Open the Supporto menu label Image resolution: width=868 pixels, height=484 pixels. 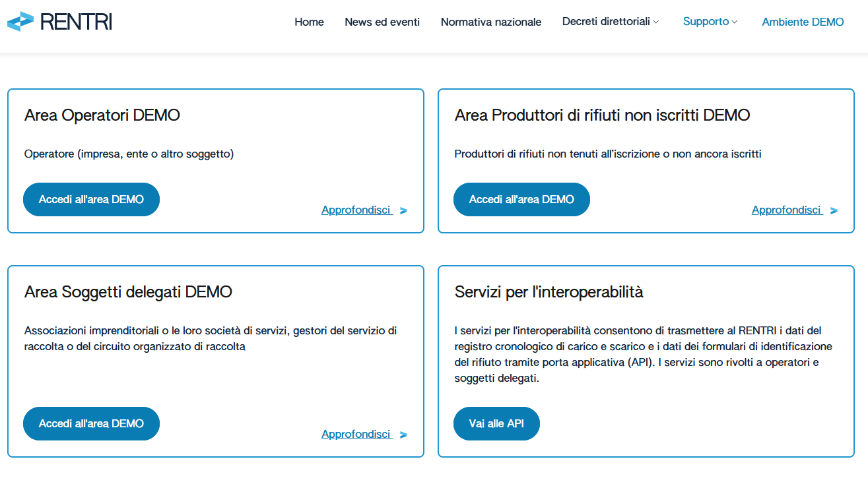[706, 22]
